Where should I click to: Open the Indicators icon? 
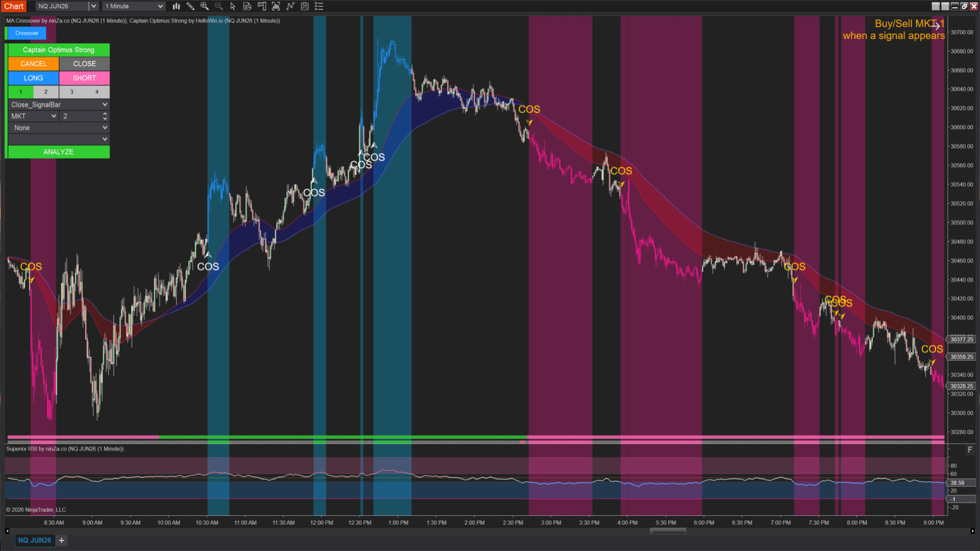(276, 6)
